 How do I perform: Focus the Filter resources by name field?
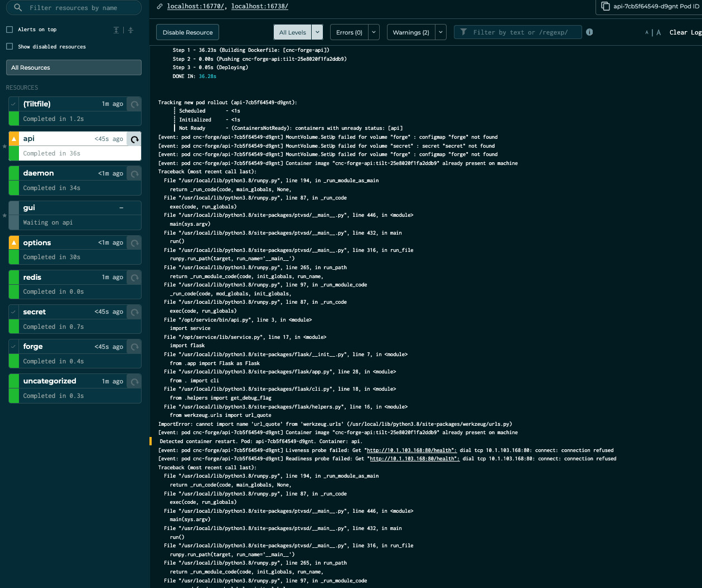point(74,8)
